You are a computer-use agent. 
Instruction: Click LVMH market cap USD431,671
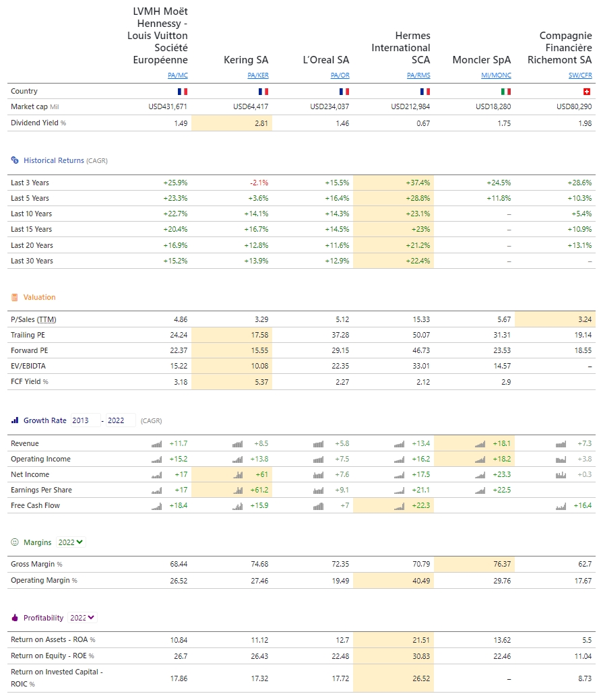[168, 106]
